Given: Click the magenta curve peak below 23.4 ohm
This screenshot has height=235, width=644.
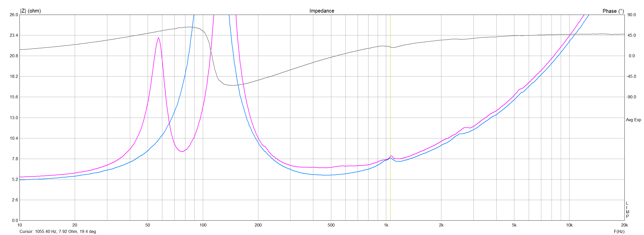Looking at the screenshot, I should click(158, 38).
